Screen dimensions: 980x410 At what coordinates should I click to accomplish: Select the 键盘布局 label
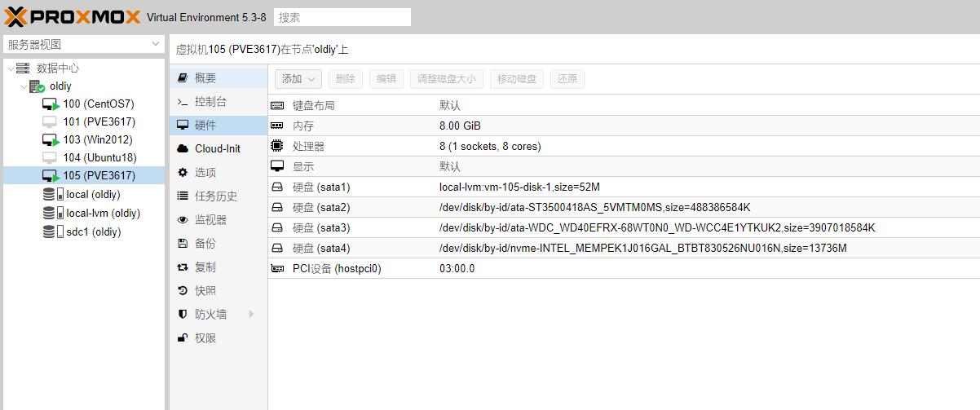[314, 106]
